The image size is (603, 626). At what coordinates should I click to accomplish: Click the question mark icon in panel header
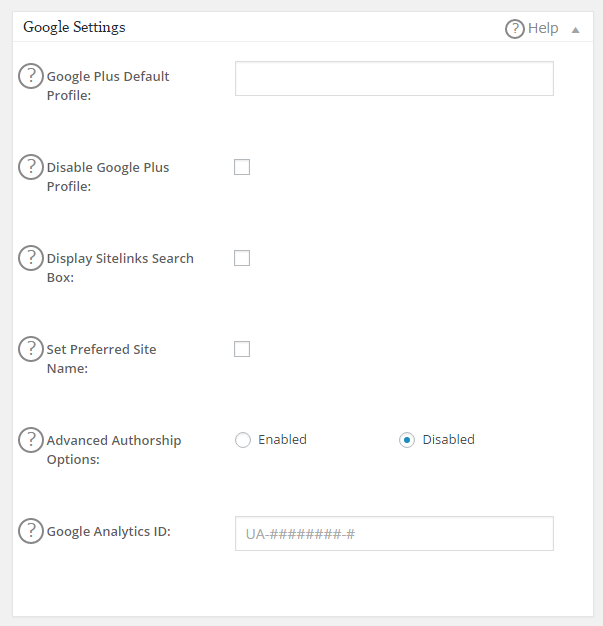(x=515, y=28)
